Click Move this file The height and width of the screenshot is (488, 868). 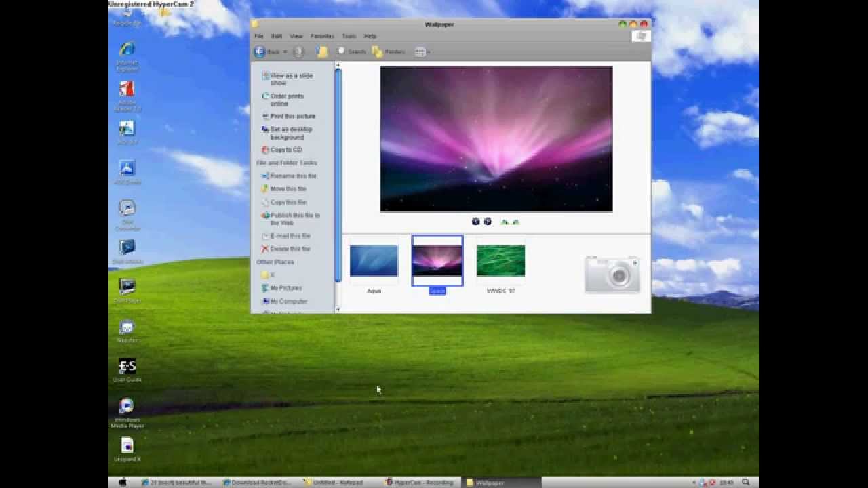click(283, 189)
